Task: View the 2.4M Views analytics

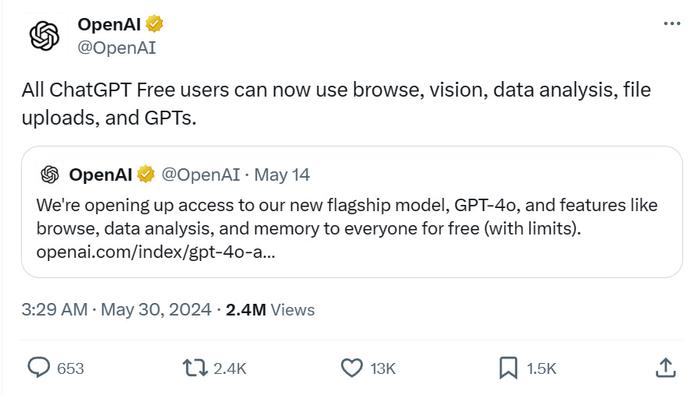Action: [270, 310]
